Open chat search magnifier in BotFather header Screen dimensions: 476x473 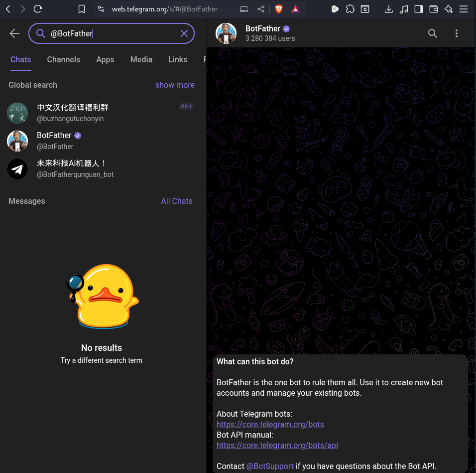pyautogui.click(x=433, y=33)
